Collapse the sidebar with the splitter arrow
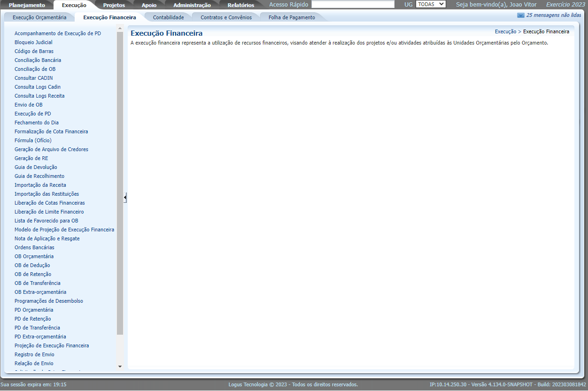This screenshot has height=391, width=588. point(125,198)
